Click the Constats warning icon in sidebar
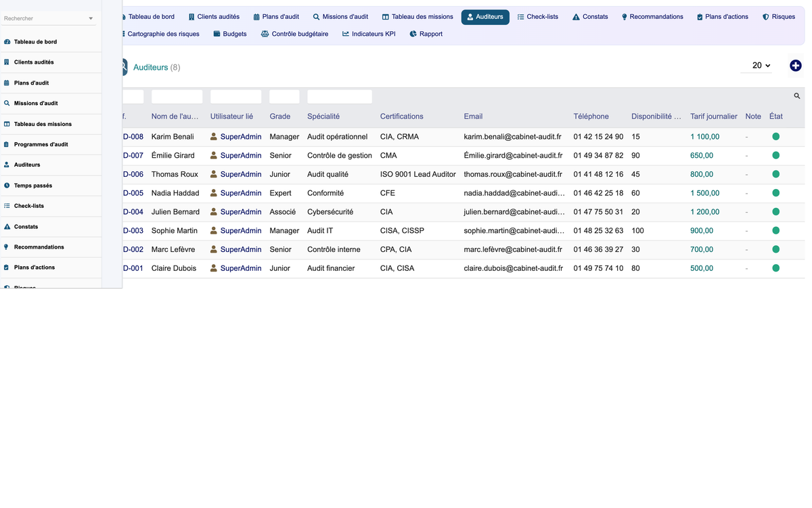Screen dimensions: 812x508 coord(7,227)
